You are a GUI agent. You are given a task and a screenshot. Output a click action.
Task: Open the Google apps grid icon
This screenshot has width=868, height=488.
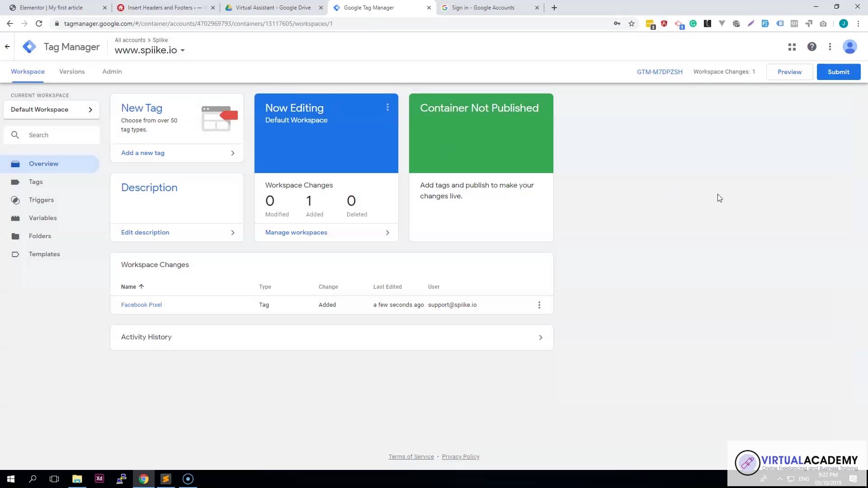click(x=792, y=47)
